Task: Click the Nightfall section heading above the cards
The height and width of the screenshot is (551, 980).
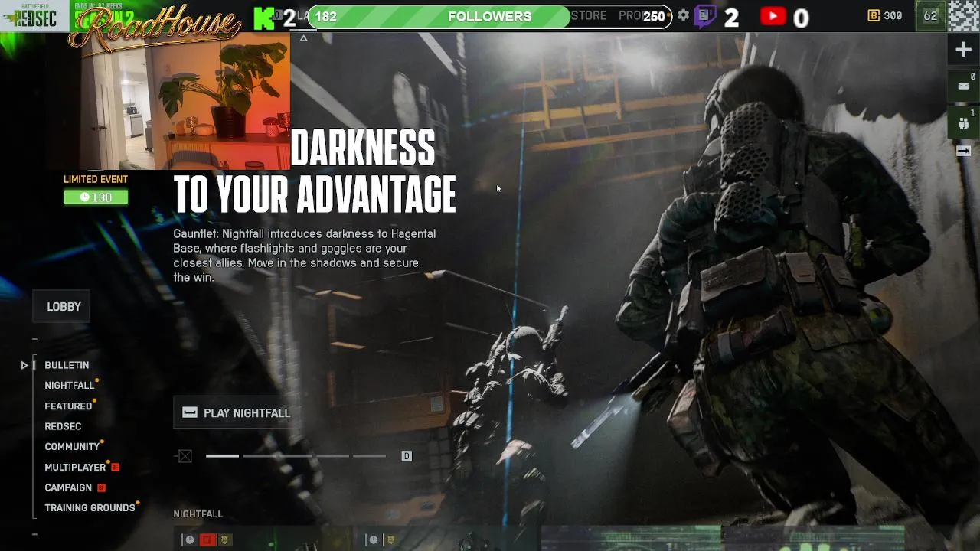Action: click(198, 514)
